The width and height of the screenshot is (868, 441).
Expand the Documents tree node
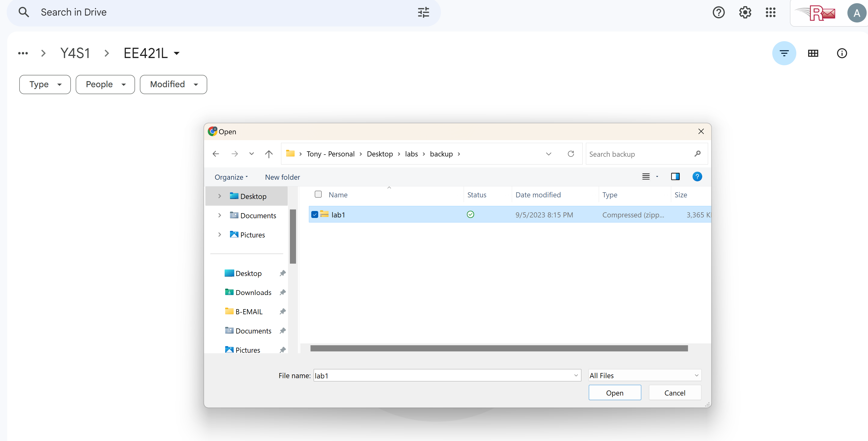pyautogui.click(x=219, y=215)
